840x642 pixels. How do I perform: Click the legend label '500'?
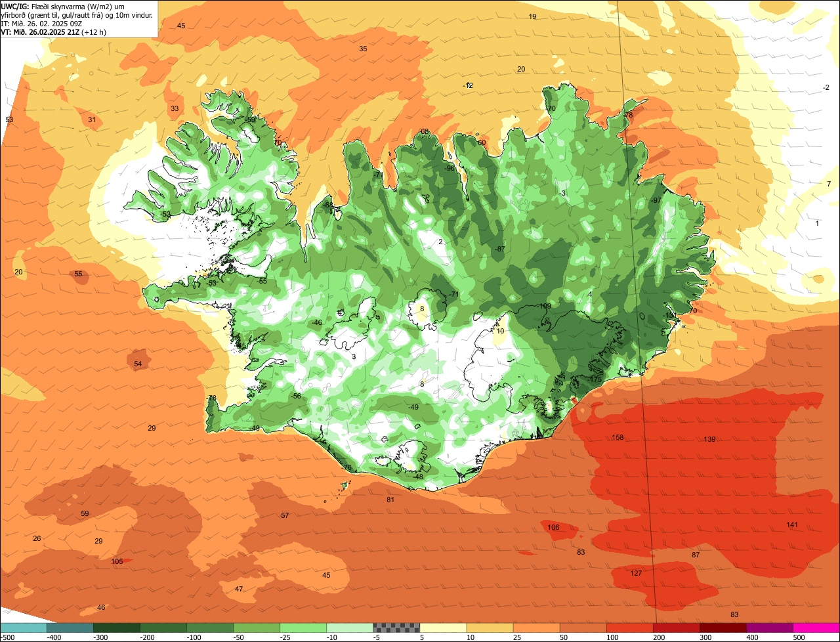[798, 637]
